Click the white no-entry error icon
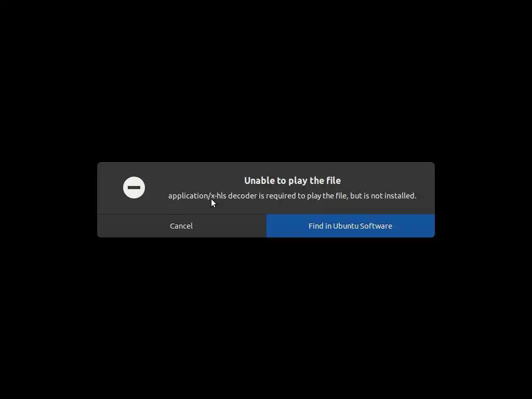 tap(134, 188)
